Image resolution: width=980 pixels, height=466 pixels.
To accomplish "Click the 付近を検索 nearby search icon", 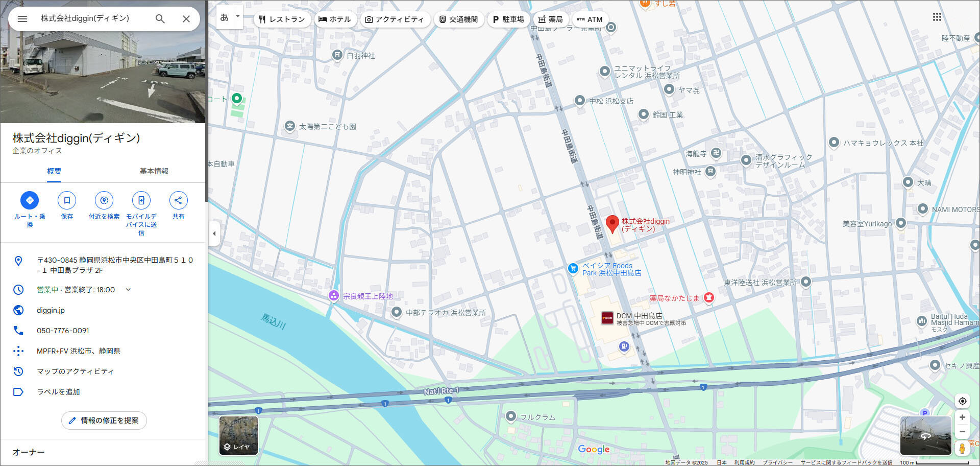I will coord(104,200).
